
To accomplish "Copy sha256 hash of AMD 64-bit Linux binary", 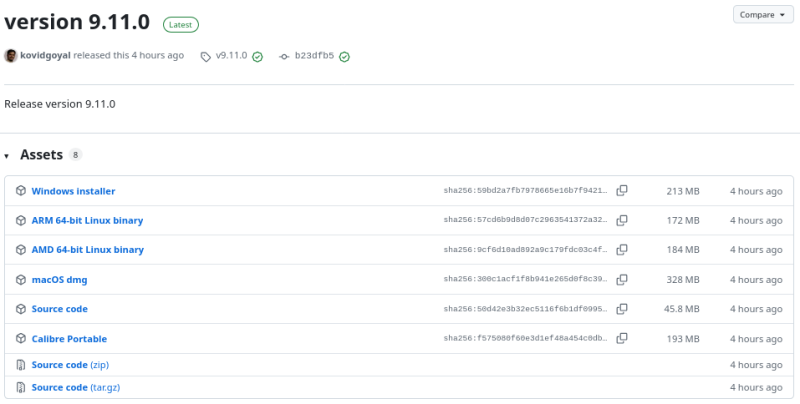I will click(621, 249).
